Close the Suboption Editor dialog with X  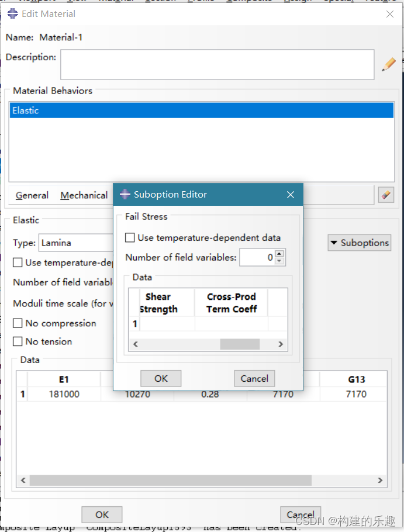point(291,195)
